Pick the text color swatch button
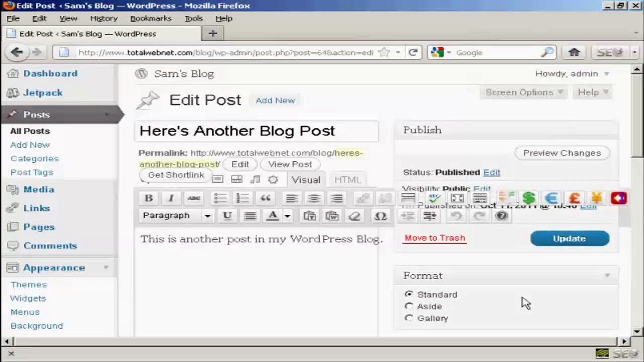Screen dimensions: 644x362 [272, 216]
